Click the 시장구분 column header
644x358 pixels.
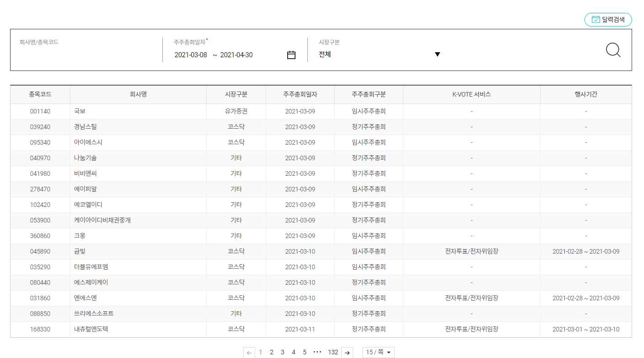pyautogui.click(x=236, y=94)
